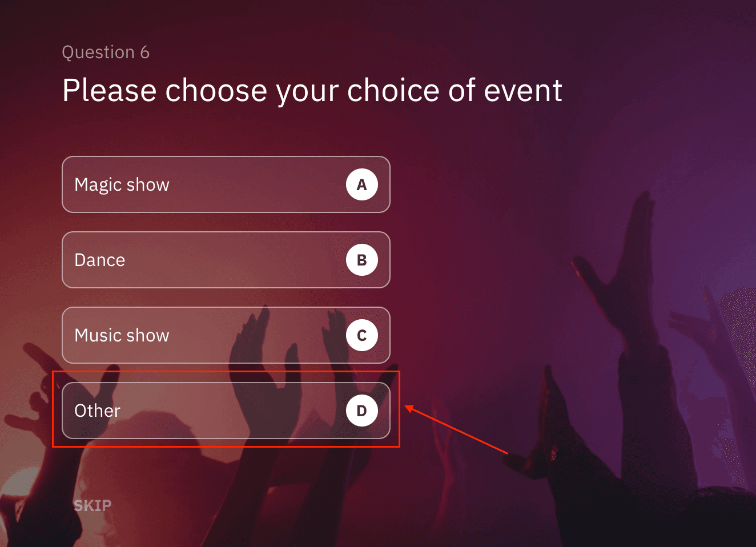Skip this question
This screenshot has width=756, height=547.
click(x=93, y=505)
